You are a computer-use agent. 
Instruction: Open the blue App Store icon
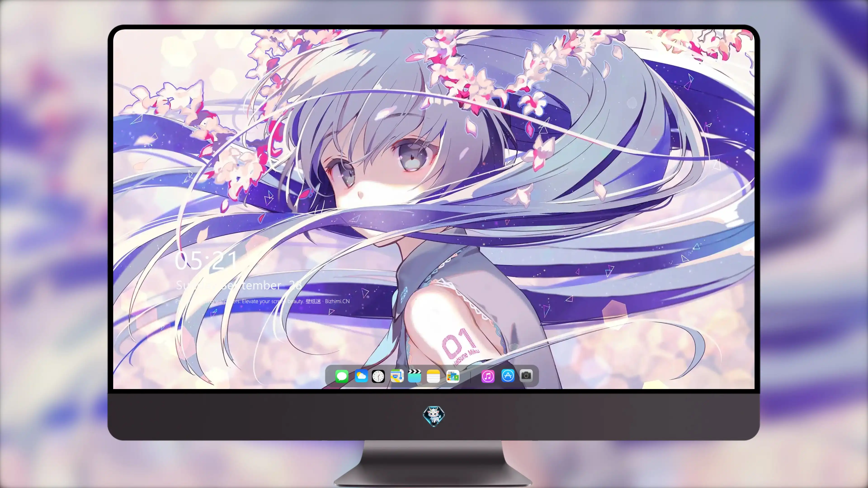pyautogui.click(x=508, y=375)
